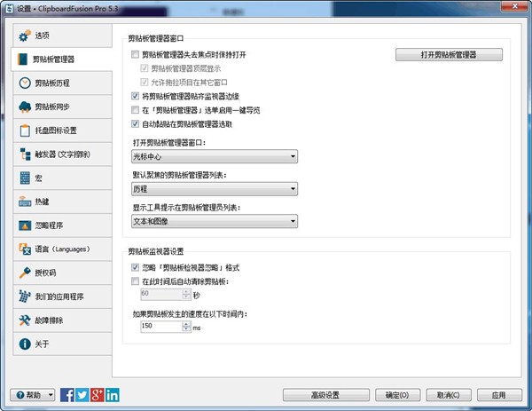Click the cloud icon for 剪贴板同步
Viewport: 532px width, 411px height.
pos(25,107)
